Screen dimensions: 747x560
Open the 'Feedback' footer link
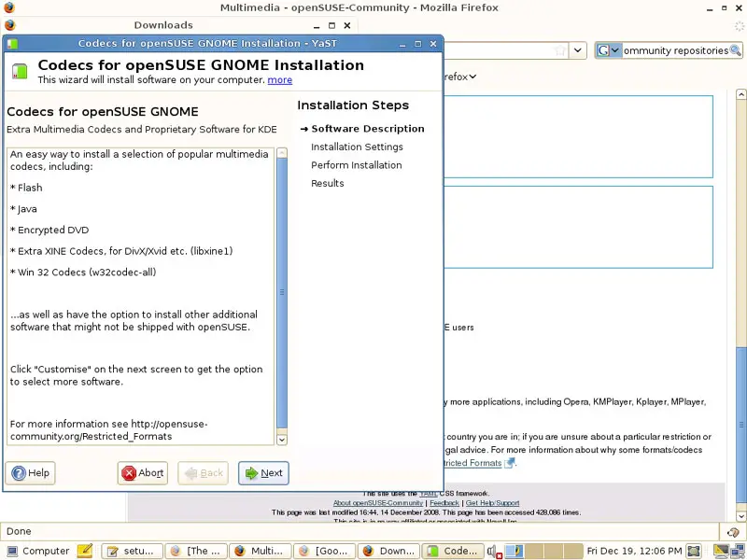click(x=444, y=503)
